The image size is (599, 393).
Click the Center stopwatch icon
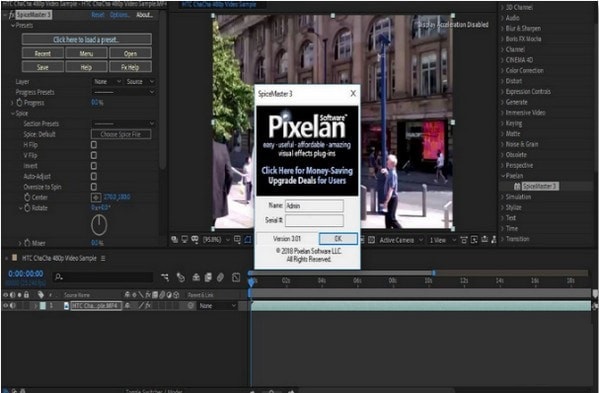27,197
